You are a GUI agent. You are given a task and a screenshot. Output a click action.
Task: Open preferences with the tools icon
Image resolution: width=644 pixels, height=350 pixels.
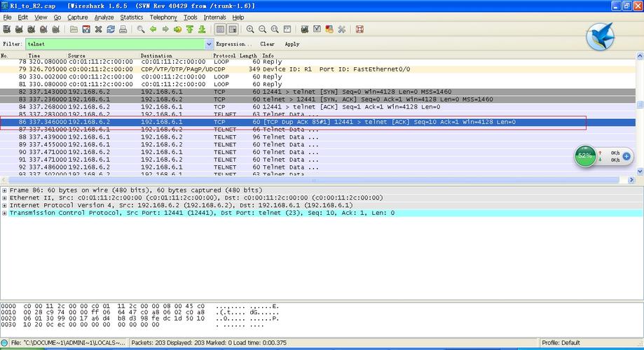pos(342,29)
